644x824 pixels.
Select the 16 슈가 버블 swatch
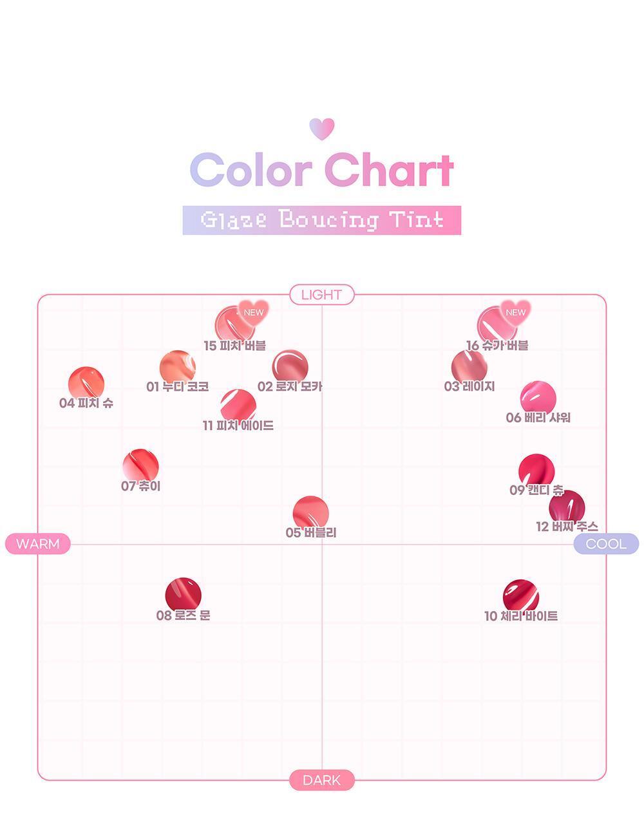496,324
